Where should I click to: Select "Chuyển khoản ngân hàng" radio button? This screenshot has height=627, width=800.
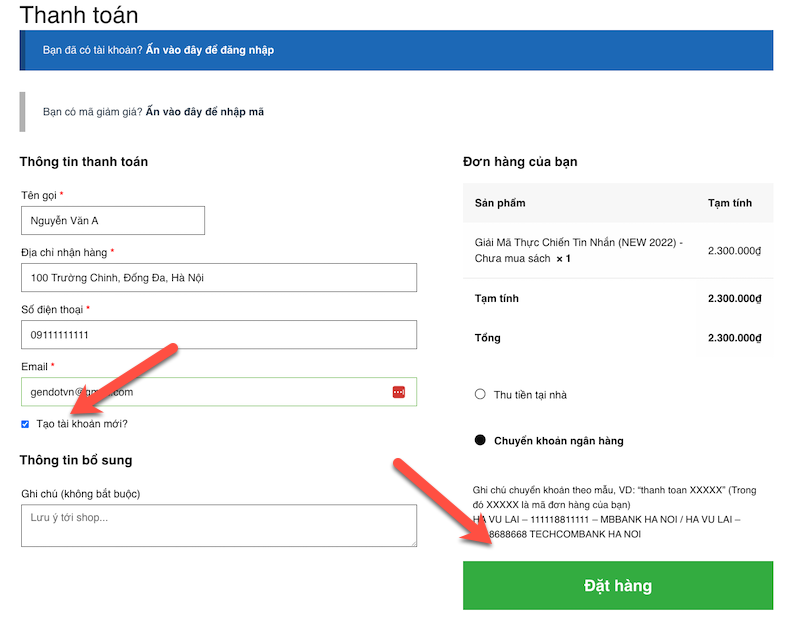click(480, 440)
